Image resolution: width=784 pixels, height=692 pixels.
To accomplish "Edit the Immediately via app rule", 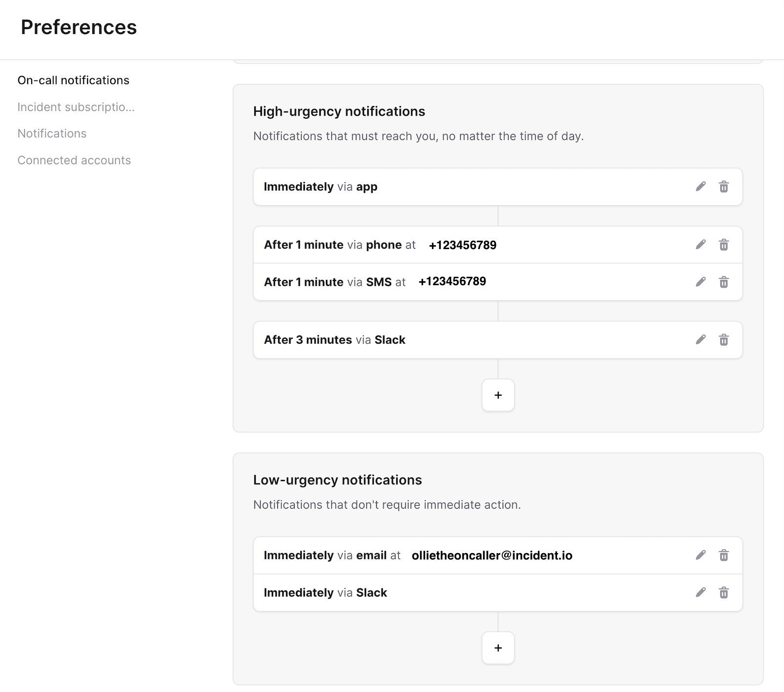I will [700, 186].
